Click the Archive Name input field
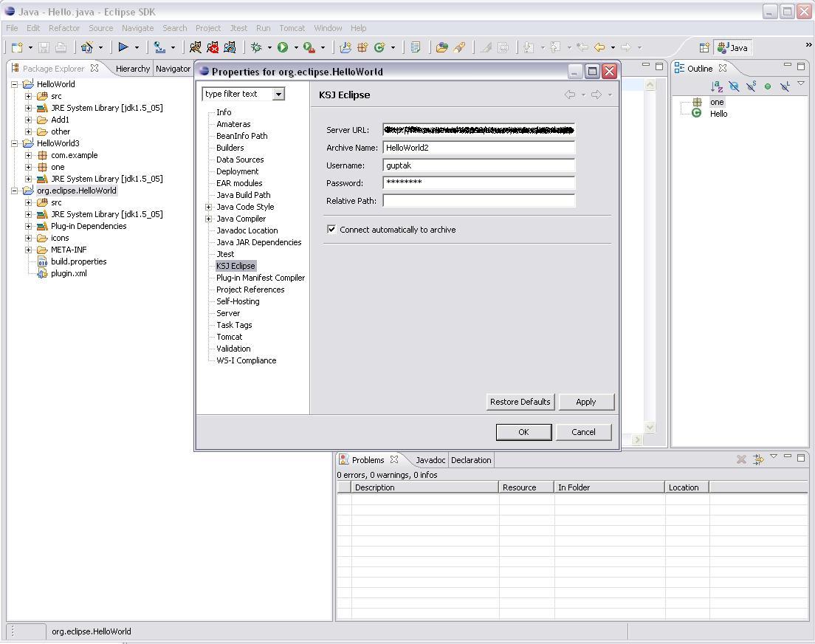This screenshot has width=815, height=644. 478,148
